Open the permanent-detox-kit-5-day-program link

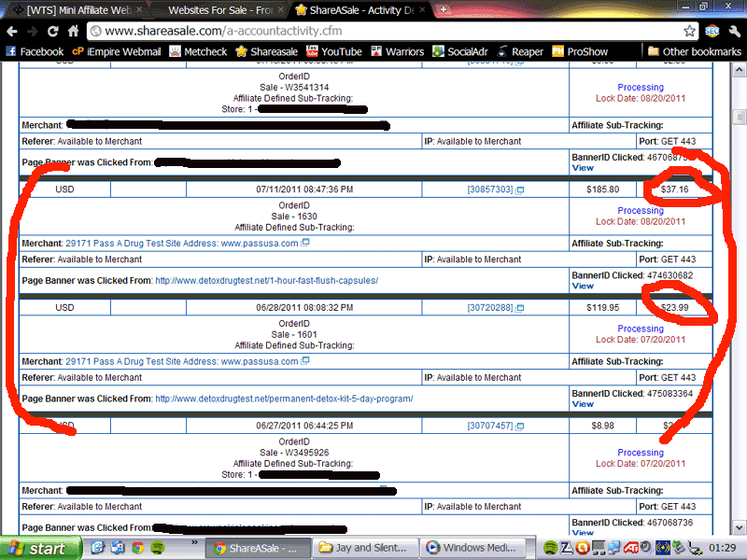coord(285,399)
